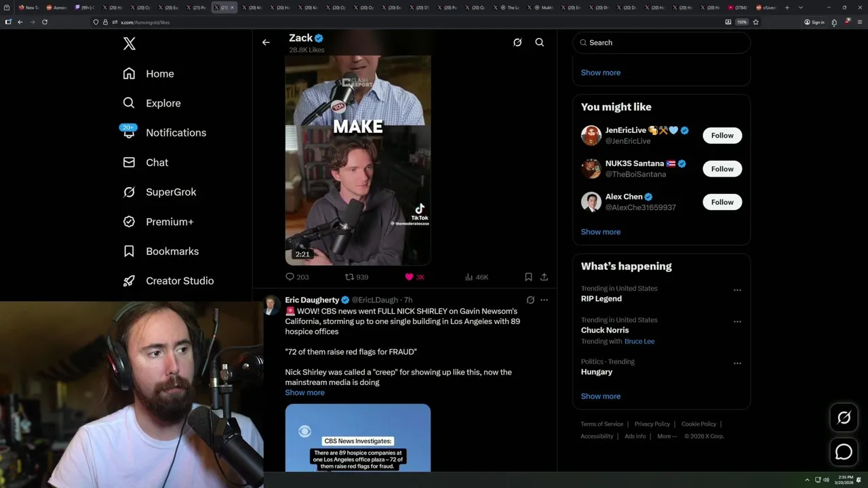The width and height of the screenshot is (868, 488).
Task: Open the RIP Legend trending topic
Action: [x=601, y=298]
